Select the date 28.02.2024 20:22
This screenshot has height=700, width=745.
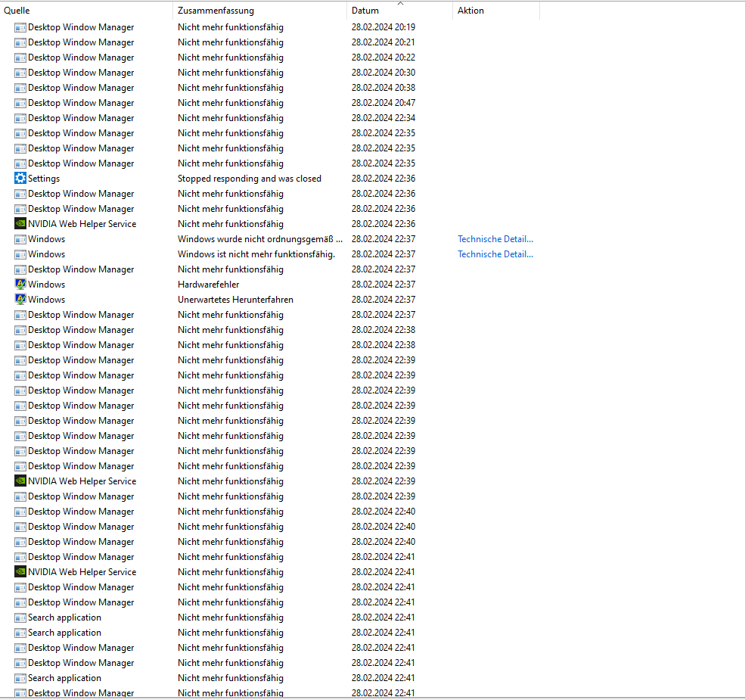tap(383, 58)
